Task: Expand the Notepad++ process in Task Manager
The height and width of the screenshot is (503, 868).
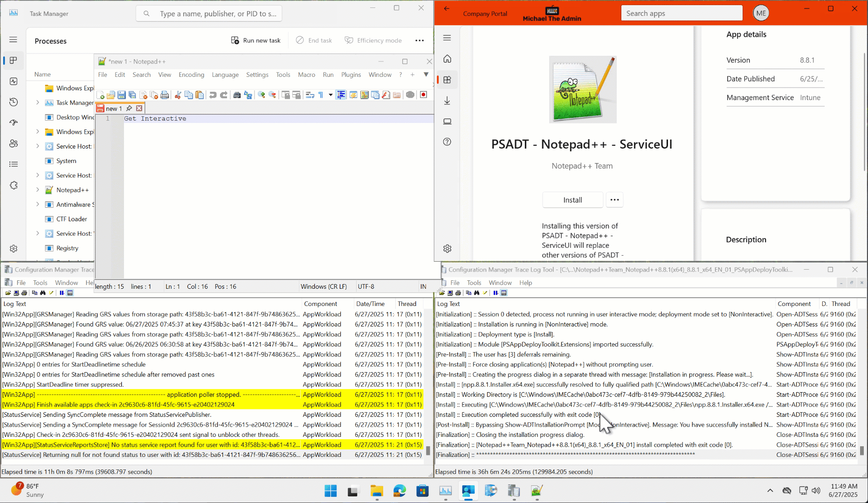Action: point(37,190)
